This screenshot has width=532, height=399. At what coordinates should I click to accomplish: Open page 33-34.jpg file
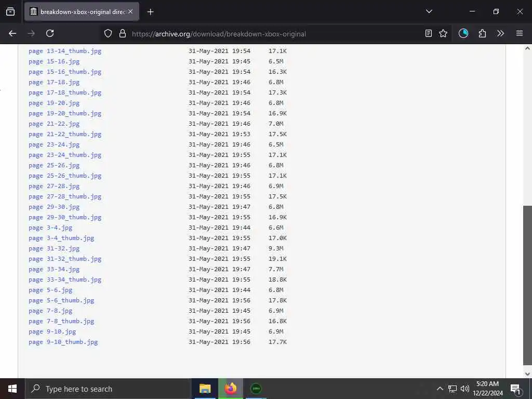[54, 270]
